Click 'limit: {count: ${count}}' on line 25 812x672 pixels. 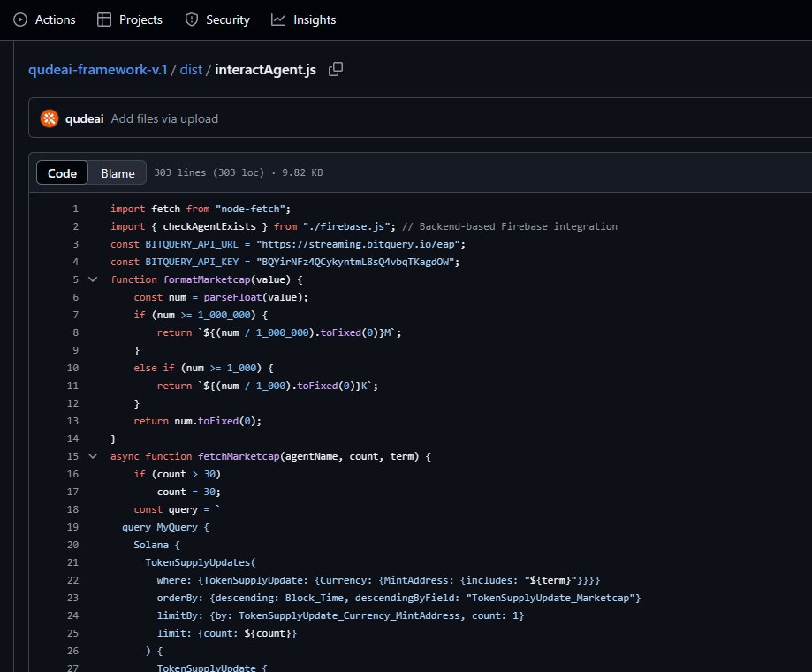pyautogui.click(x=227, y=632)
